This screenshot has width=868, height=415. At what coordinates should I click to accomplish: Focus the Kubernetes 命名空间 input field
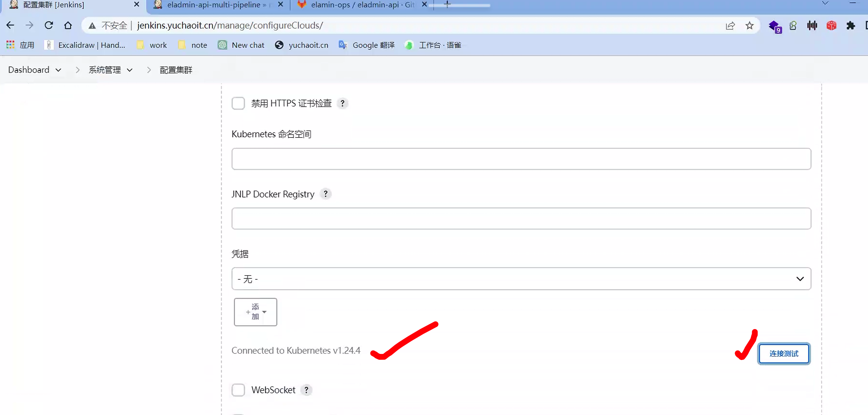(x=521, y=159)
